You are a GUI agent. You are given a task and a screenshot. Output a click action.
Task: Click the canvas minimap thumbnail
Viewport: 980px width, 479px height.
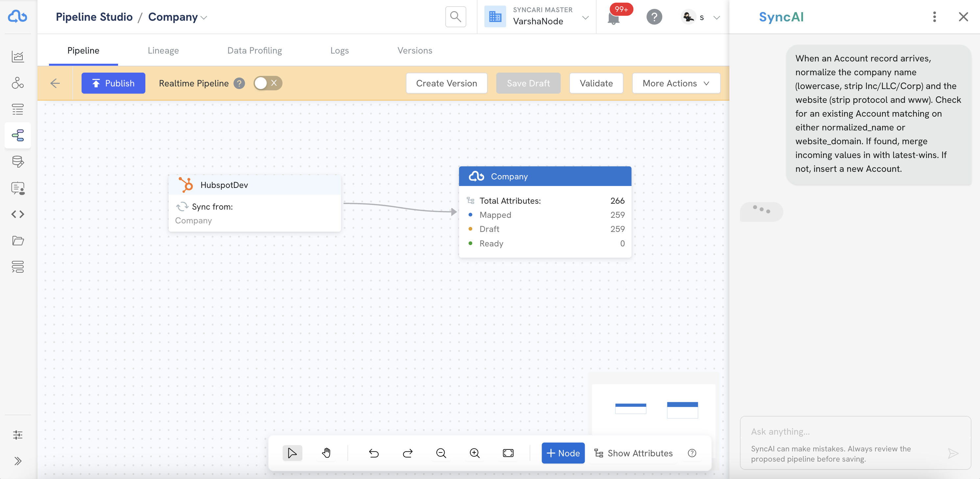[653, 410]
